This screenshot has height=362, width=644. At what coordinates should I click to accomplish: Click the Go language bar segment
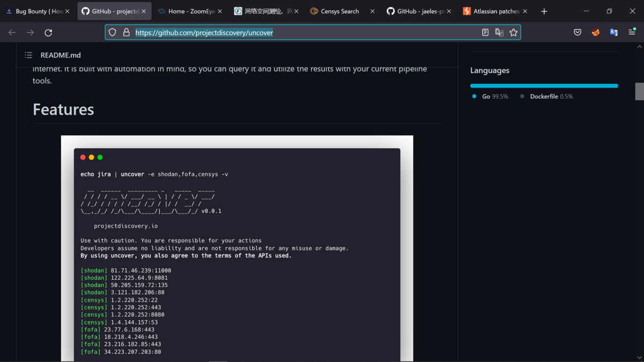[x=544, y=86]
